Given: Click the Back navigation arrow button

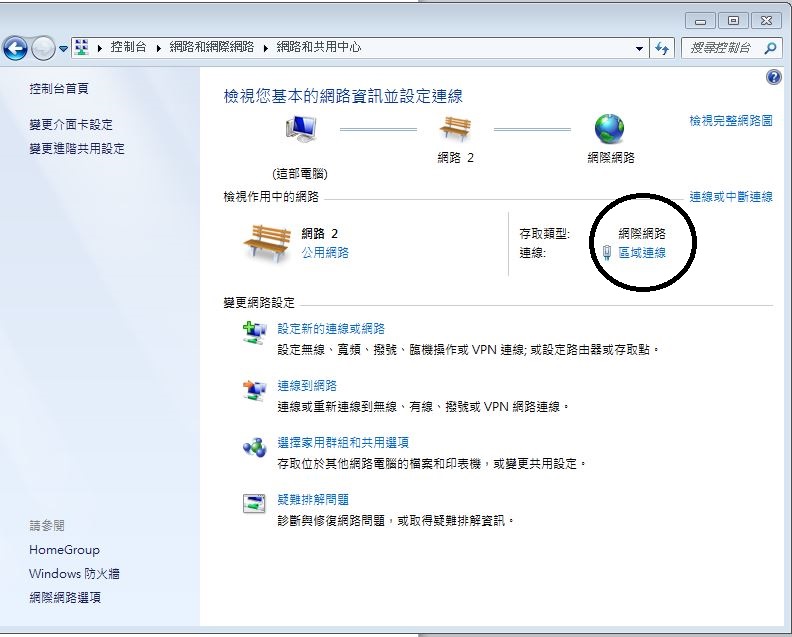Looking at the screenshot, I should pos(15,48).
